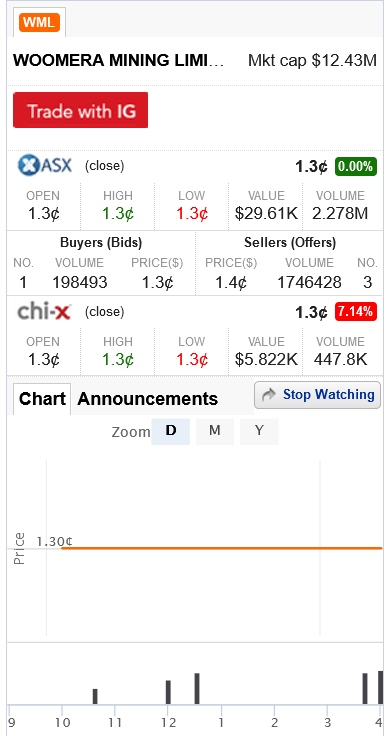Viewport: 389px width, 736px height.
Task: Click the Mkt cap $12.43M text
Action: tap(313, 61)
